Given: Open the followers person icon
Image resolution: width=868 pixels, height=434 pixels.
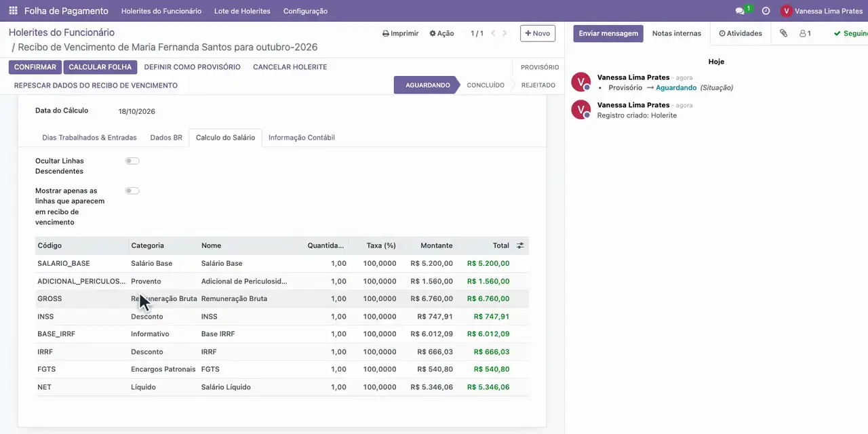Looking at the screenshot, I should click(x=805, y=33).
